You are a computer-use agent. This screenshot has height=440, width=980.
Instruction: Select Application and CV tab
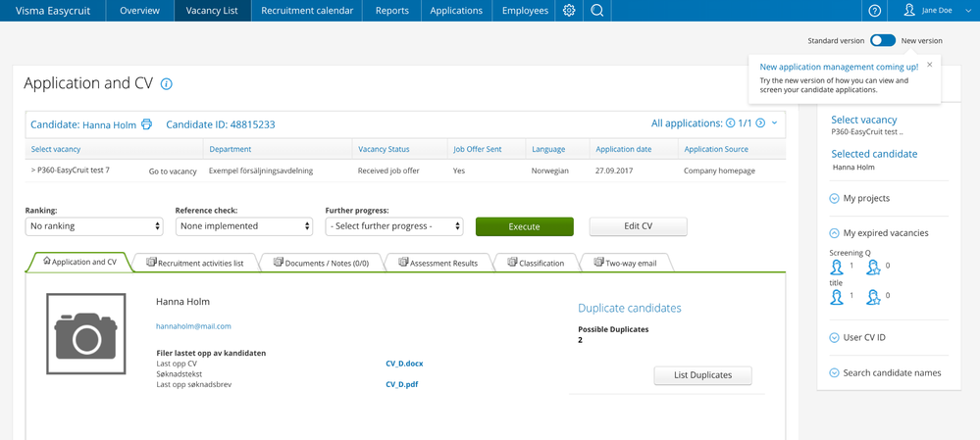79,262
